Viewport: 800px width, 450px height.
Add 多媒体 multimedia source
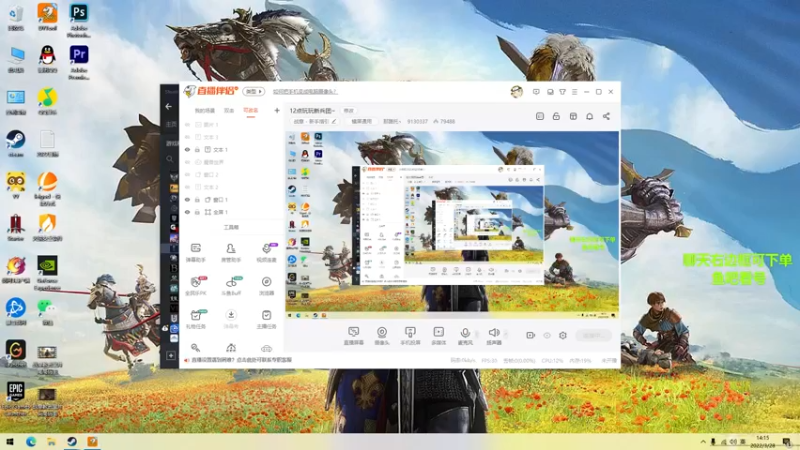(438, 336)
